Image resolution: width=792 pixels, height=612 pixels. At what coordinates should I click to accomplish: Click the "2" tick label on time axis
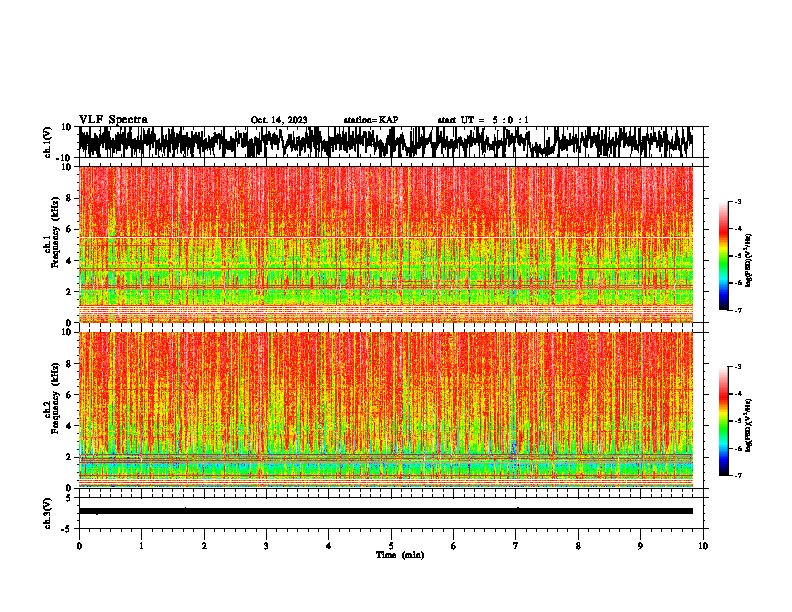(204, 546)
